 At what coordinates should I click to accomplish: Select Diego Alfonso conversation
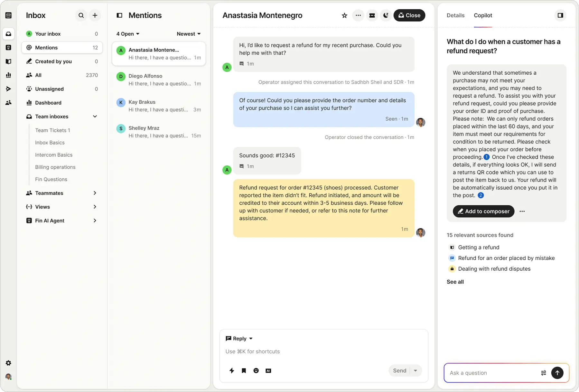(x=159, y=80)
